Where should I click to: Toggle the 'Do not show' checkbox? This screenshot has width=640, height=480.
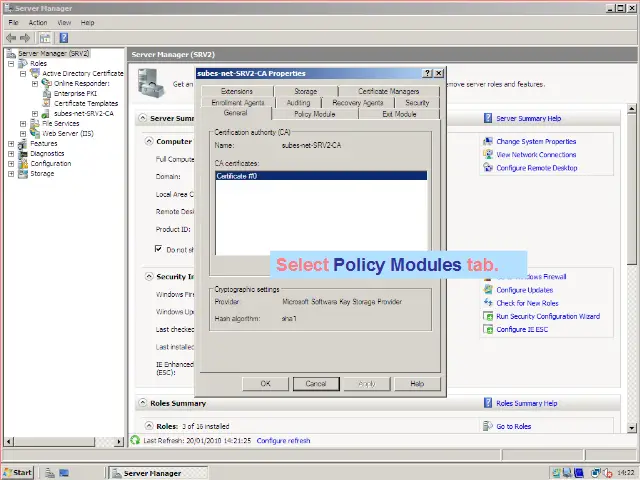(x=158, y=249)
